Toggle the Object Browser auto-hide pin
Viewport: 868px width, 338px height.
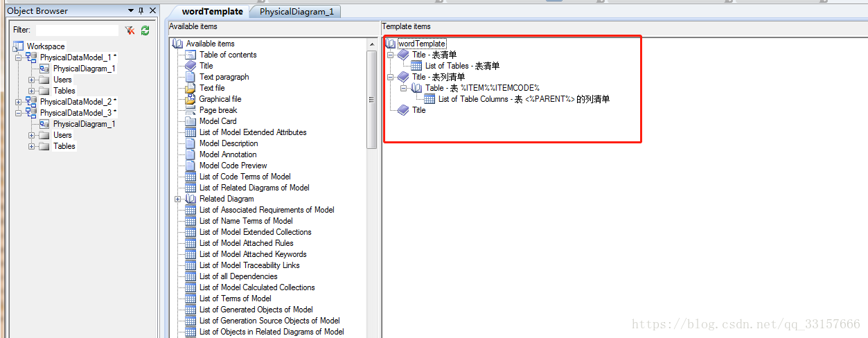142,10
